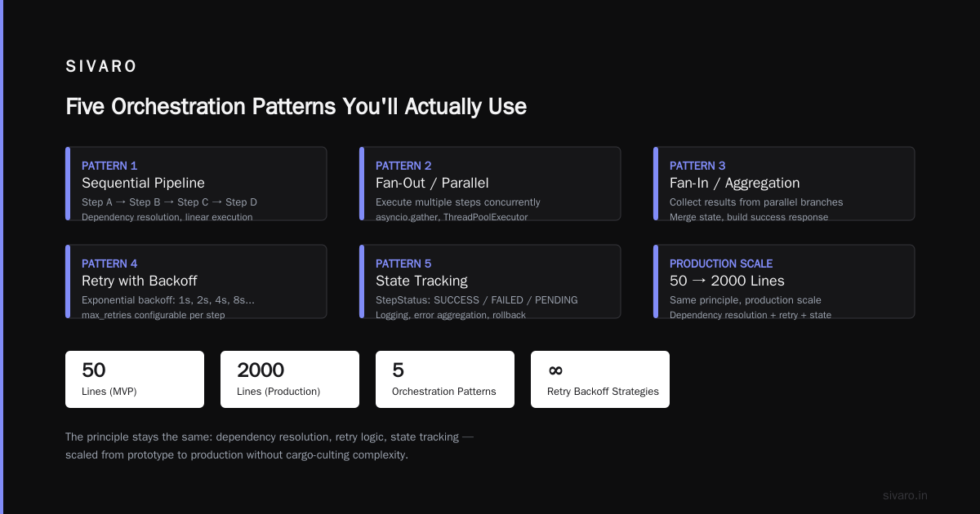Select the 'PRODUCTION SCALE' label
The height and width of the screenshot is (514, 980).
click(x=721, y=264)
